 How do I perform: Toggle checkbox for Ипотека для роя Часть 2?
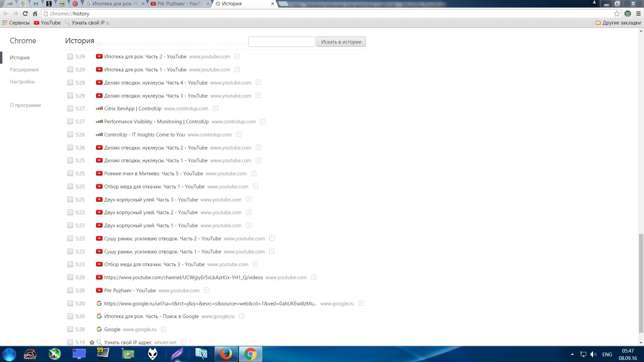[70, 57]
